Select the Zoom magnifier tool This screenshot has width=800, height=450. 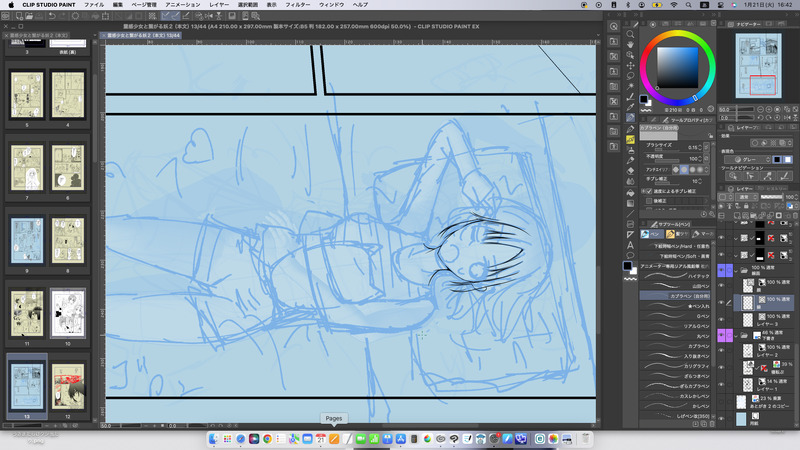630,34
